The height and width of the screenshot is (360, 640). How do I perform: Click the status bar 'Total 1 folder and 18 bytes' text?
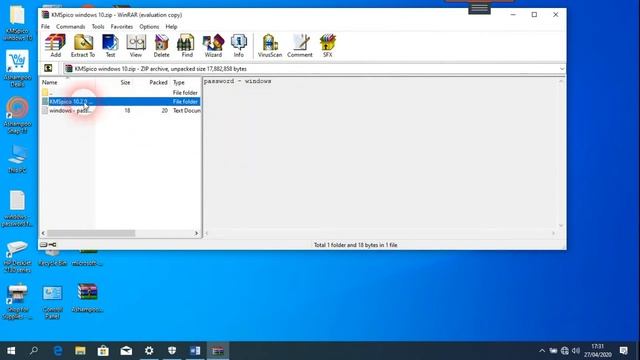[355, 245]
